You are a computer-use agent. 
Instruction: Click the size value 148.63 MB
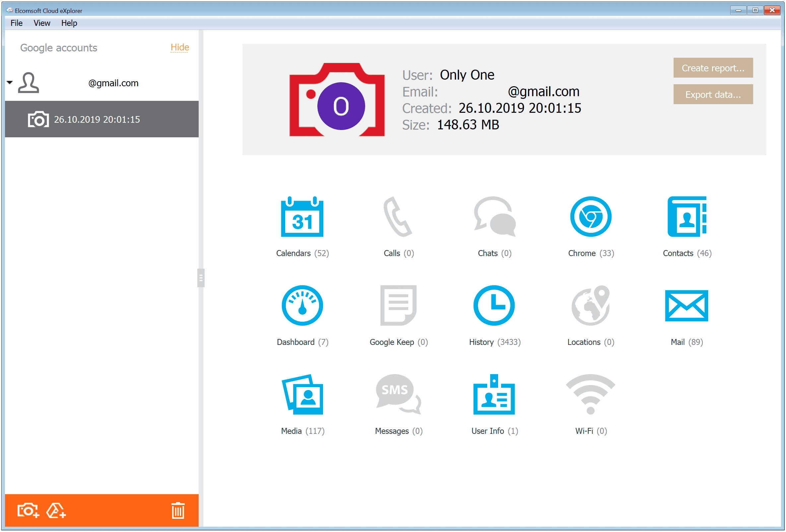[x=468, y=125]
